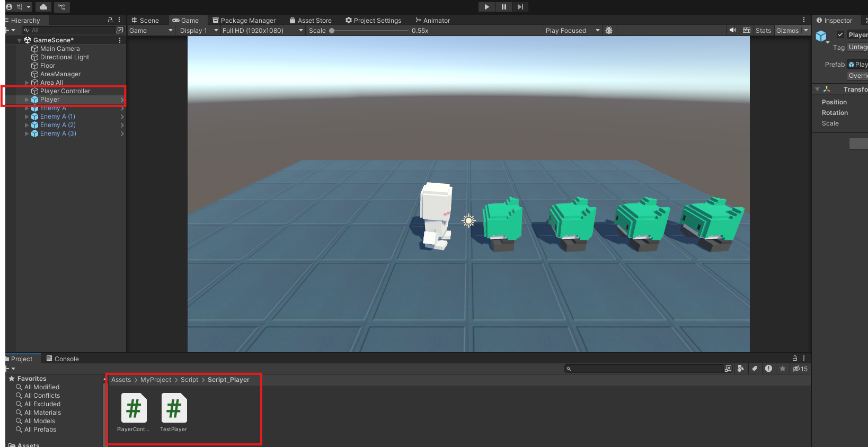Screen dimensions: 868x447
Task: Open the Unity account menu
Action: click(x=19, y=7)
